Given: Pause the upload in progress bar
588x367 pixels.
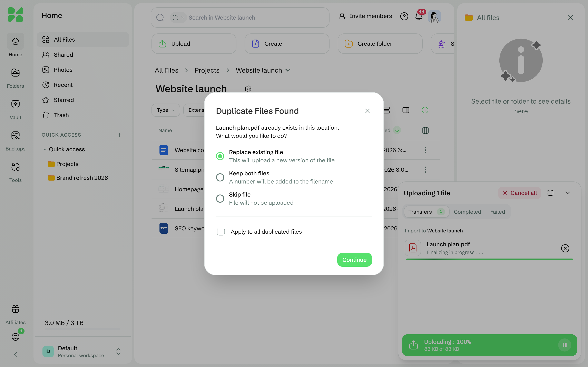Looking at the screenshot, I should (565, 345).
